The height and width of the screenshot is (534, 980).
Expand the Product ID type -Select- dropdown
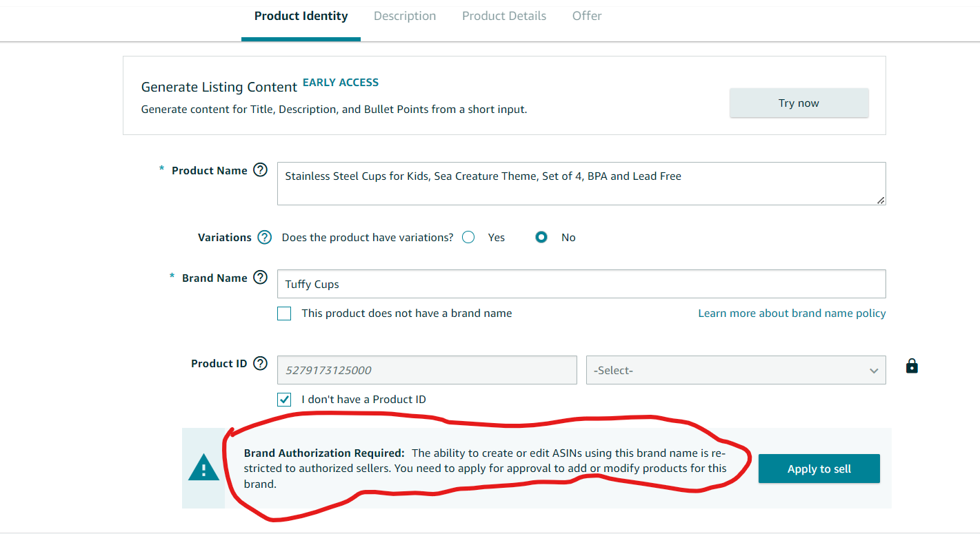tap(736, 370)
